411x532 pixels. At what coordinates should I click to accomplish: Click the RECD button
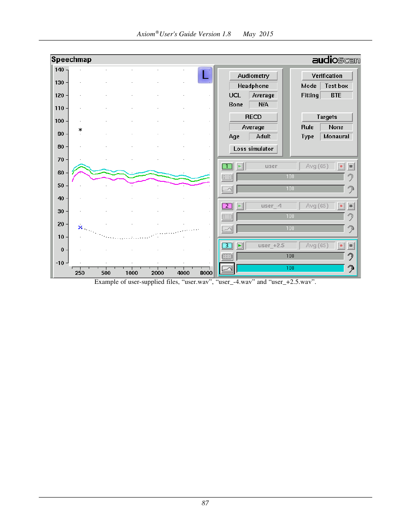point(253,117)
